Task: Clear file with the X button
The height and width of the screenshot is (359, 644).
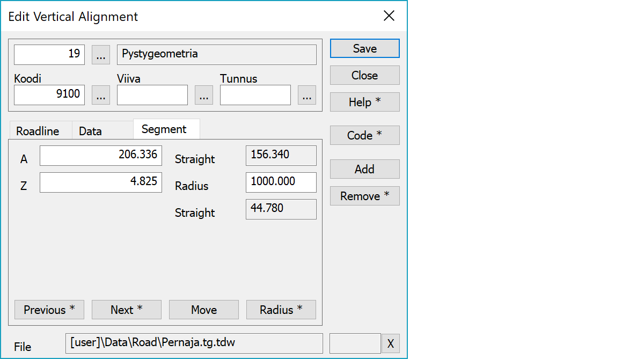Action: coord(390,344)
